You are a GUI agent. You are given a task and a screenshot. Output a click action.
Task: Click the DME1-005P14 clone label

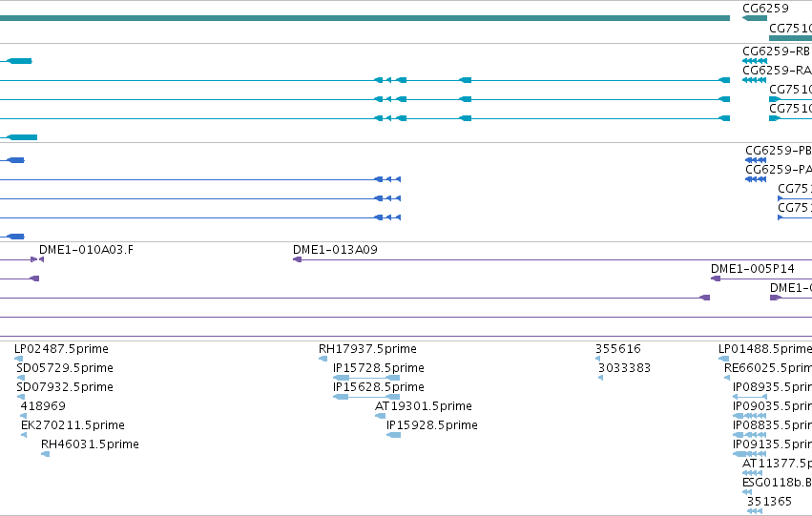coord(753,269)
